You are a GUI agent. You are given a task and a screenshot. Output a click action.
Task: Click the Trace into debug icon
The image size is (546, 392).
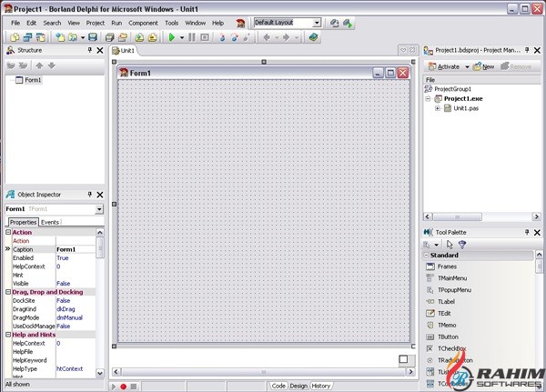pos(222,37)
